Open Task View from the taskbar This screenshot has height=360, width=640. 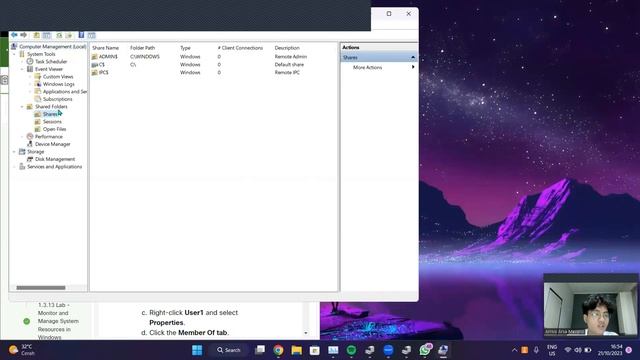click(260, 350)
